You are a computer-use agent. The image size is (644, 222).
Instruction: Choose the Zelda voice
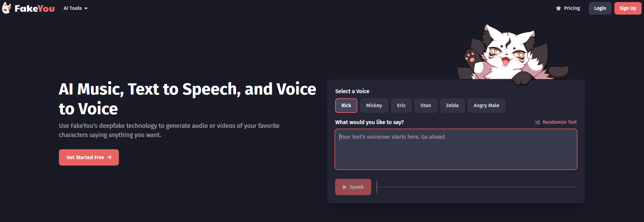coord(452,105)
